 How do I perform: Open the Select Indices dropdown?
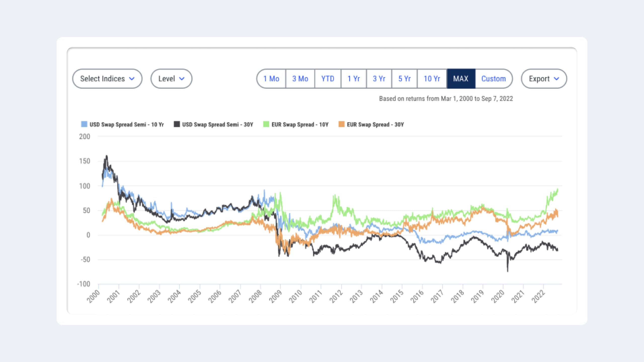click(107, 79)
